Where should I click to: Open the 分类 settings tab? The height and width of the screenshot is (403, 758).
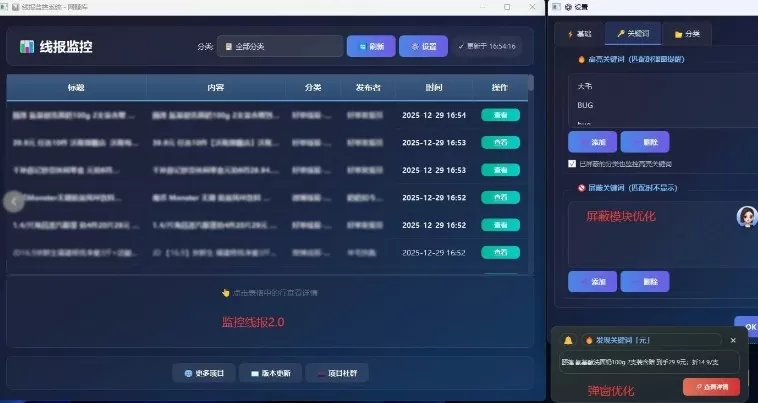pyautogui.click(x=687, y=34)
